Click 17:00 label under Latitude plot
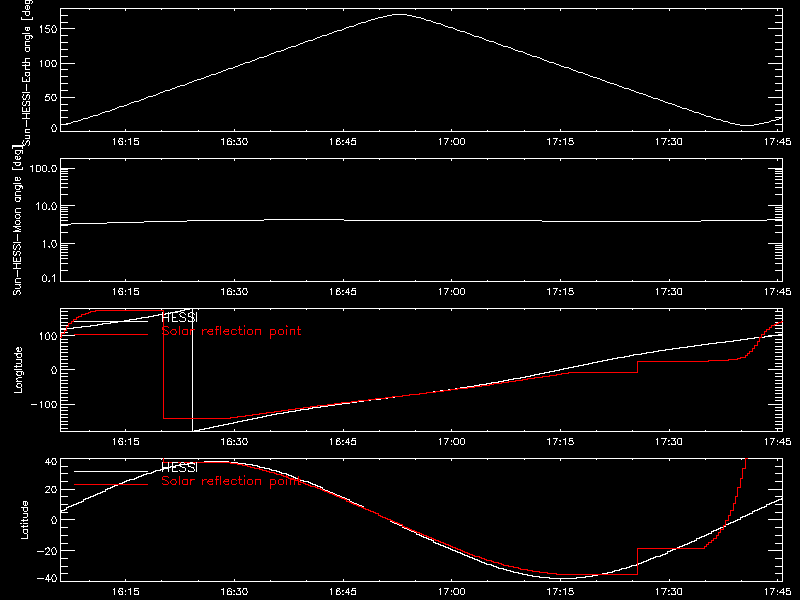Image resolution: width=800 pixels, height=600 pixels. [x=452, y=592]
